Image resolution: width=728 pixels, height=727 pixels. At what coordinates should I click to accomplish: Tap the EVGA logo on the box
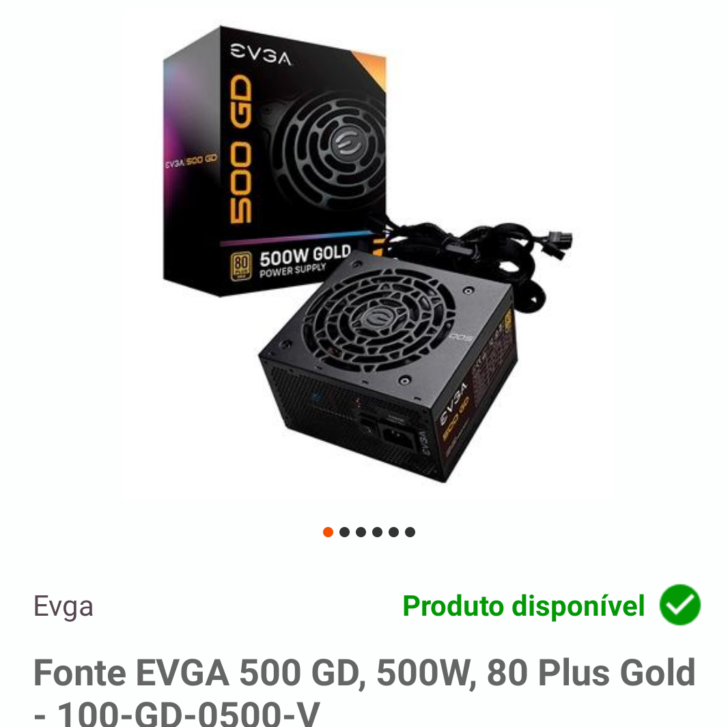(262, 55)
